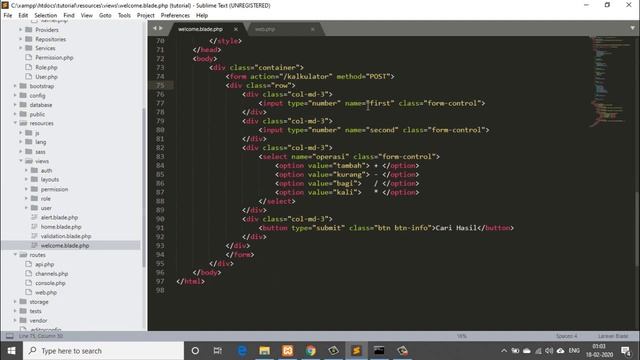
Task: Open the File menu
Action: click(8, 15)
